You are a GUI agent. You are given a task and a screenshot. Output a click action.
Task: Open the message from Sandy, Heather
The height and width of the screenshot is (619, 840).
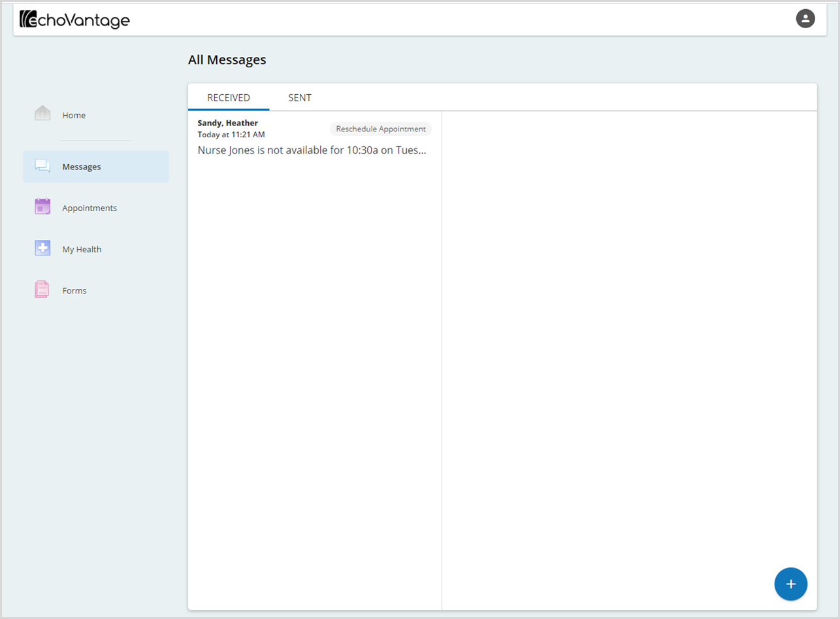227,122
